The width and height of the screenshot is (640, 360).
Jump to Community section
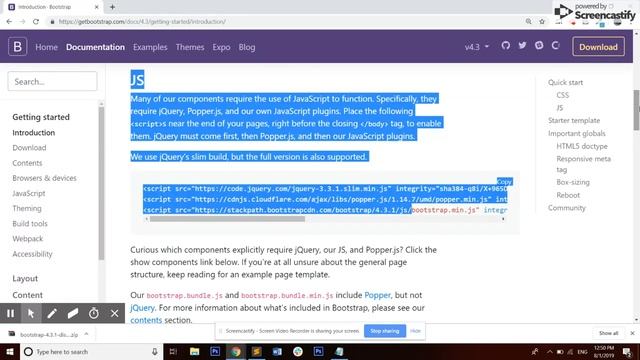(567, 208)
